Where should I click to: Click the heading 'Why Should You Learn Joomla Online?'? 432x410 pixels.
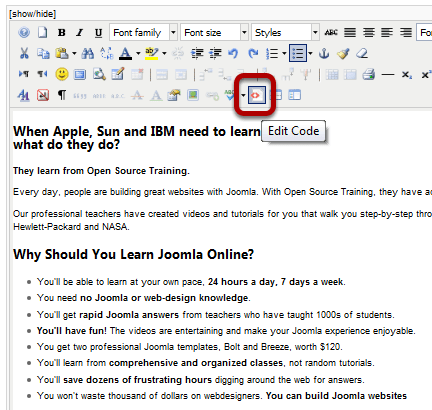[133, 254]
